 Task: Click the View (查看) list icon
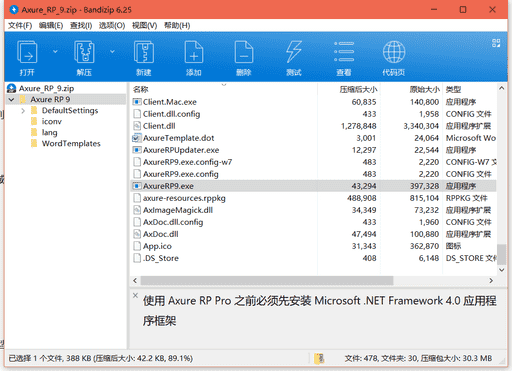tap(344, 52)
